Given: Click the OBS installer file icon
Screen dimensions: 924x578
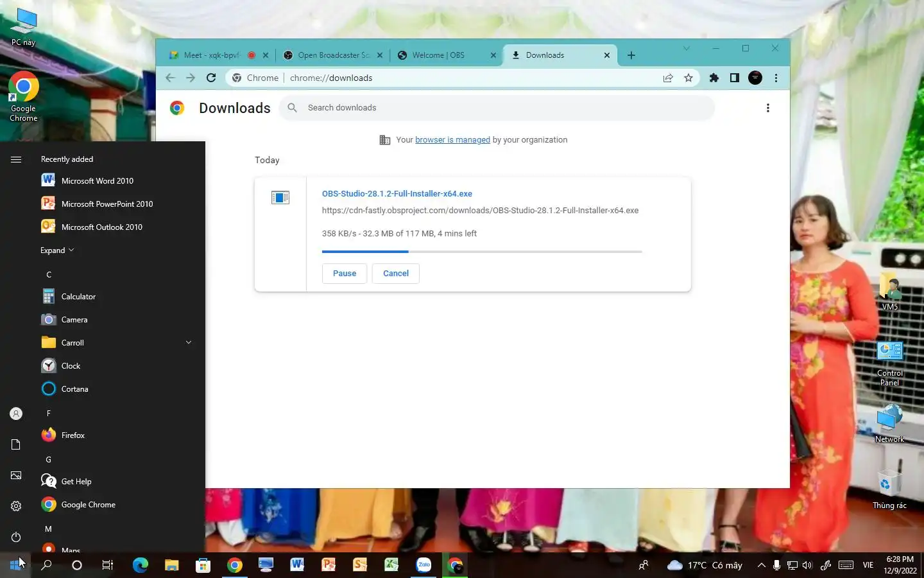Looking at the screenshot, I should coord(280,198).
